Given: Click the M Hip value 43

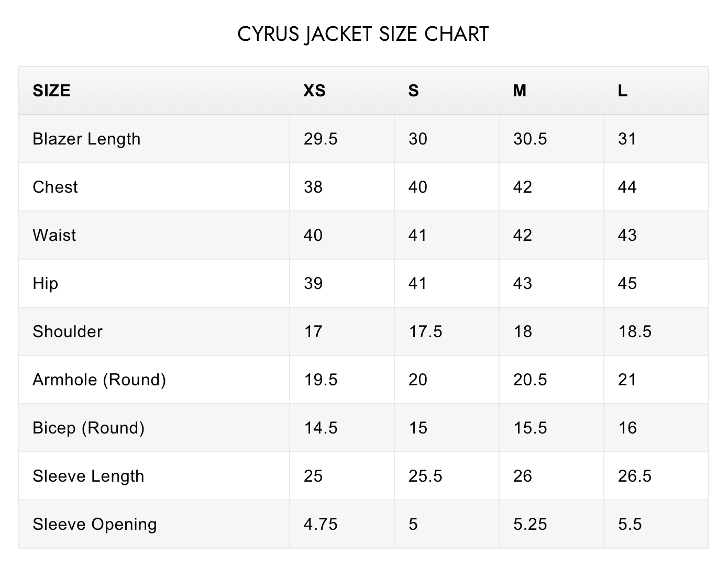Looking at the screenshot, I should tap(522, 283).
